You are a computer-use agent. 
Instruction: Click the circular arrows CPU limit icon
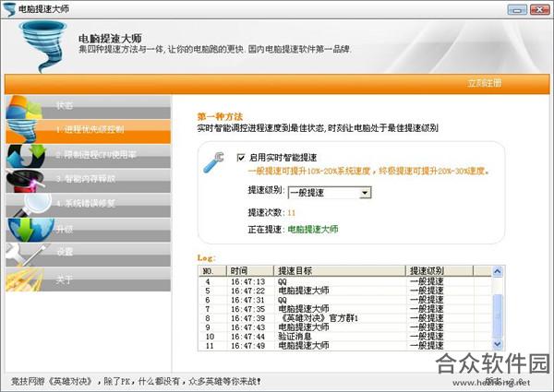coord(26,156)
